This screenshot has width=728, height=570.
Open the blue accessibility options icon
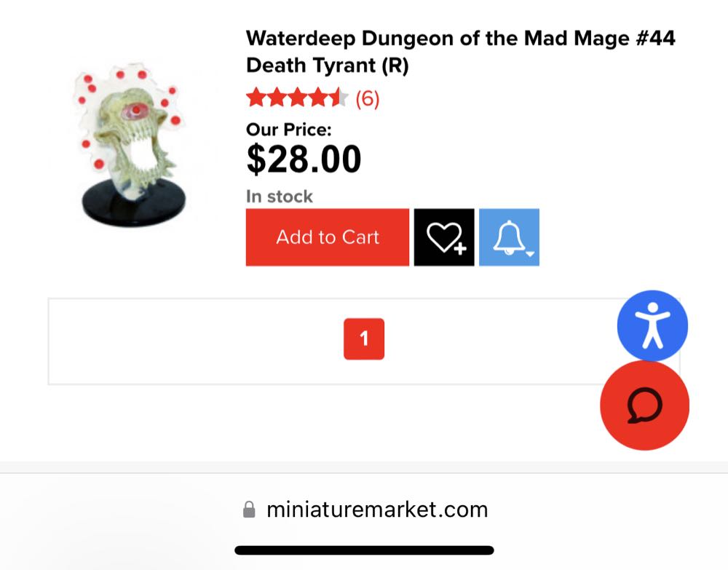click(x=652, y=325)
